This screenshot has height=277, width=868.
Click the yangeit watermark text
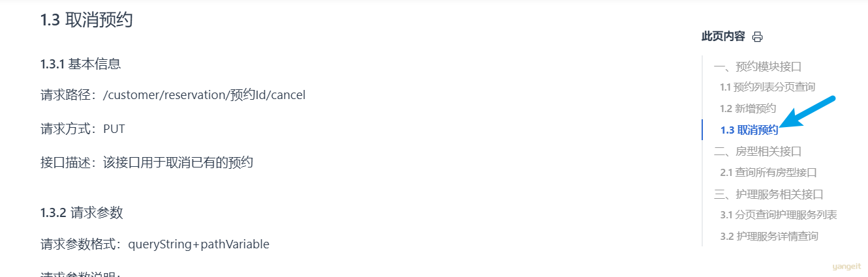[846, 267]
